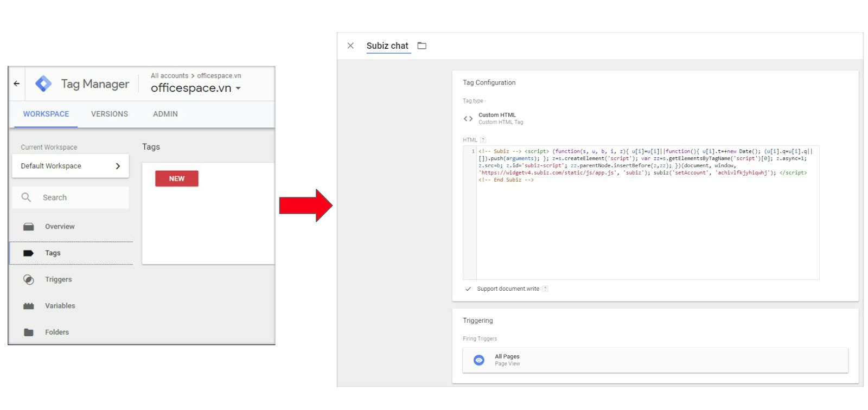The image size is (868, 410).
Task: Open Triggers in the sidebar
Action: coord(58,279)
